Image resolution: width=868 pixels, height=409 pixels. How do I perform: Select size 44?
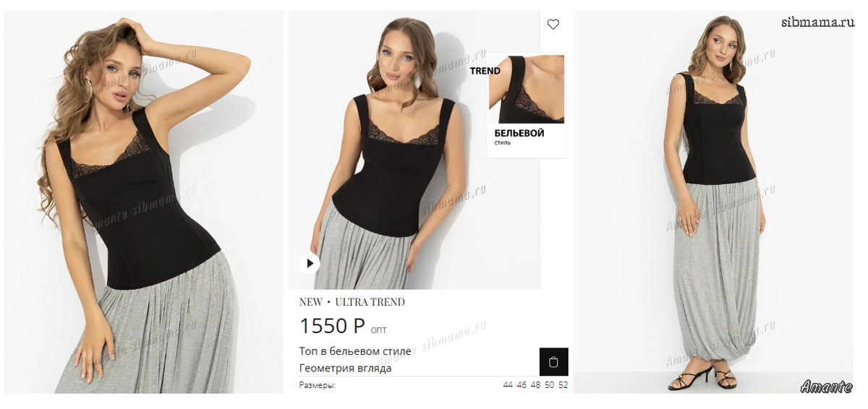point(508,385)
